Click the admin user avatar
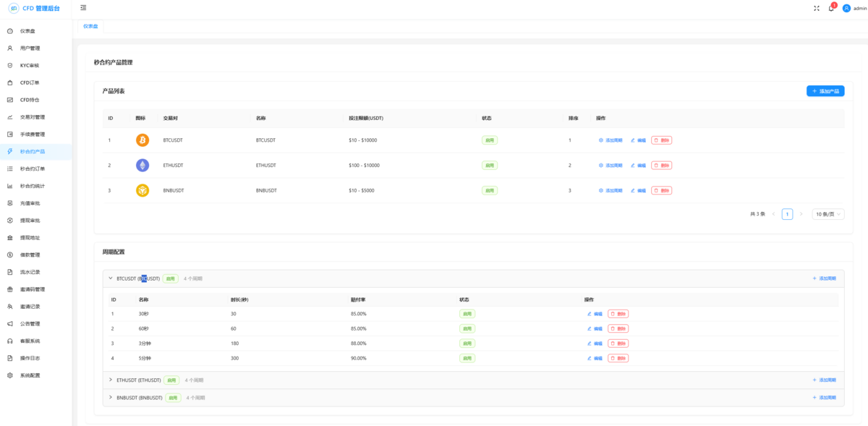 (846, 8)
